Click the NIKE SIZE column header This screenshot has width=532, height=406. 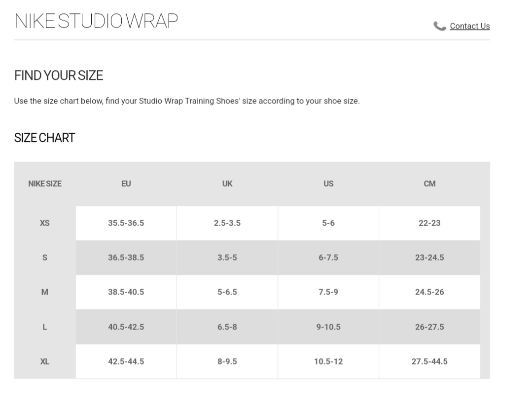[x=45, y=184]
